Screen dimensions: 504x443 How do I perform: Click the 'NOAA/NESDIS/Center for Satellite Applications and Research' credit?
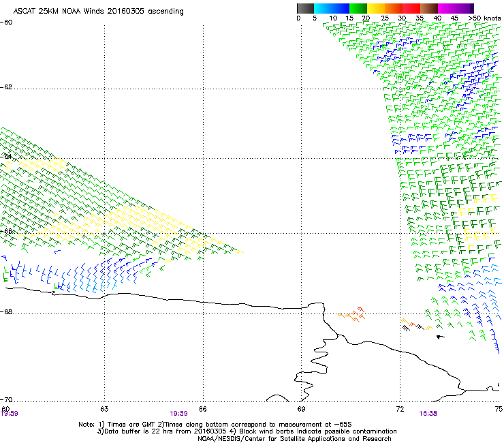pyautogui.click(x=294, y=439)
